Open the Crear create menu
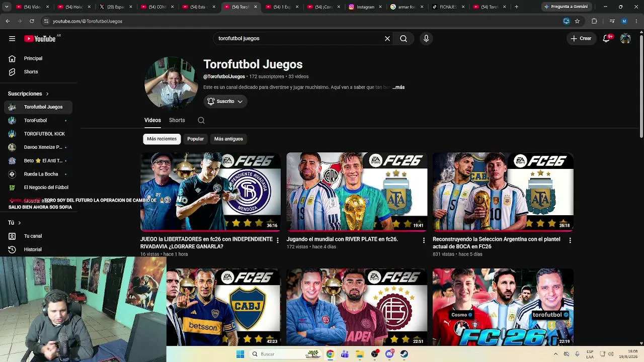Viewport: 644px width, 362px height. pyautogui.click(x=581, y=39)
